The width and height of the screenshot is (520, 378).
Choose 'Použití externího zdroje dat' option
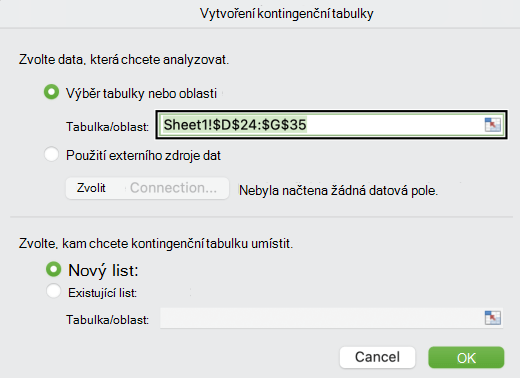click(51, 155)
